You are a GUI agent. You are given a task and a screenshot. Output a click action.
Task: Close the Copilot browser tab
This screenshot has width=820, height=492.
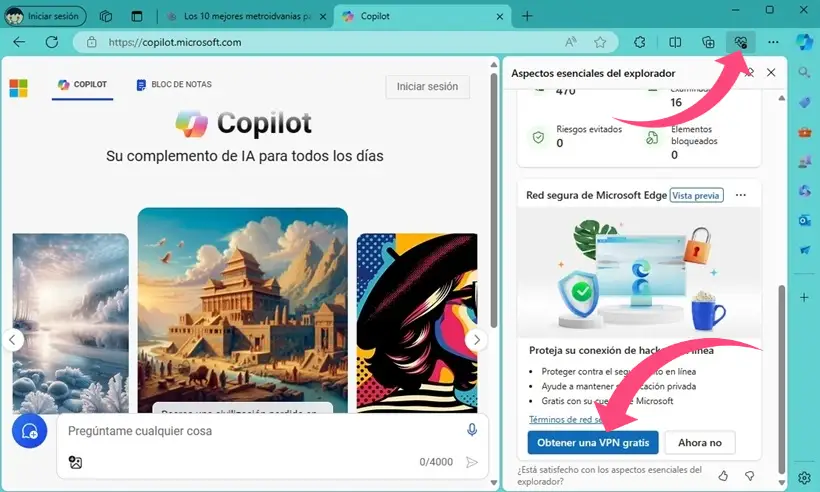click(x=500, y=17)
